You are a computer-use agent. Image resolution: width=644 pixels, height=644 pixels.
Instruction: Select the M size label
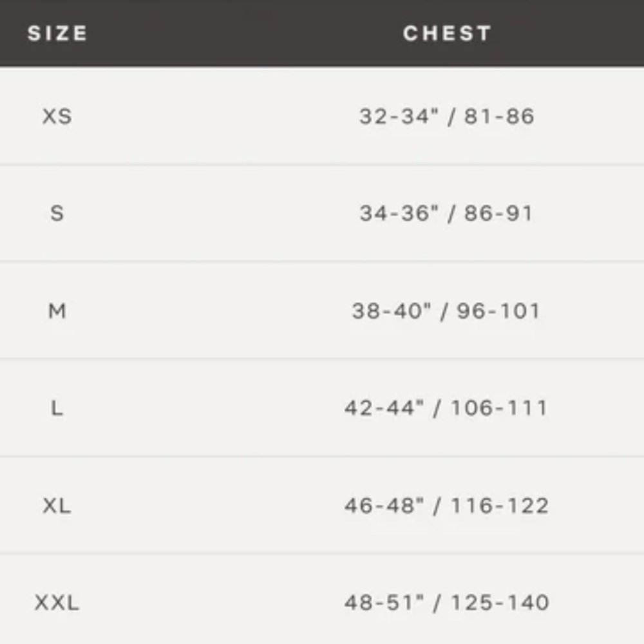pyautogui.click(x=57, y=311)
